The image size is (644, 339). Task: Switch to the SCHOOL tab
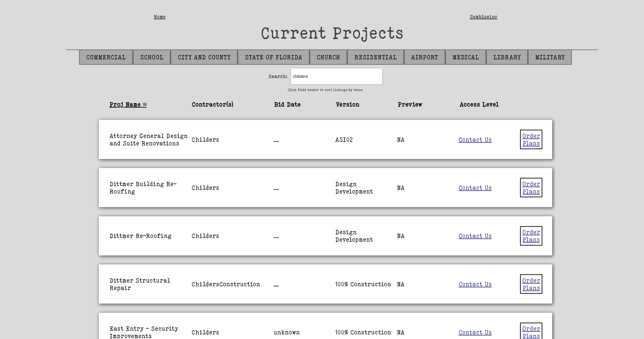coord(151,57)
